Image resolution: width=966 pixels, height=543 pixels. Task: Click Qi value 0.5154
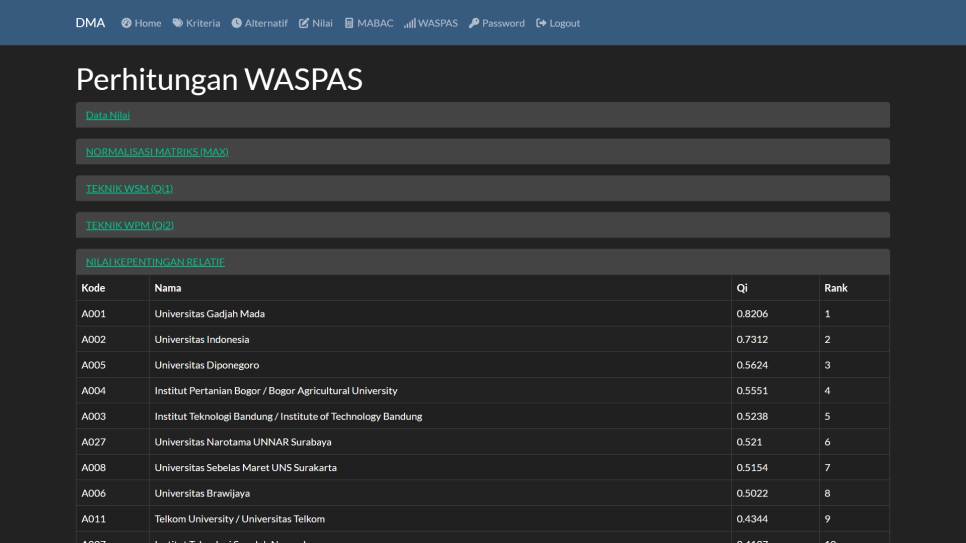(x=752, y=468)
